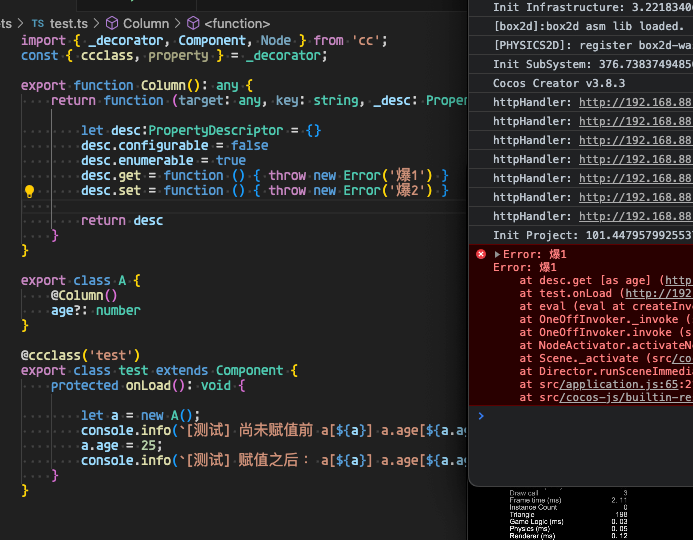
Task: Click the 'a.age = 25;' line
Action: pyautogui.click(x=122, y=446)
